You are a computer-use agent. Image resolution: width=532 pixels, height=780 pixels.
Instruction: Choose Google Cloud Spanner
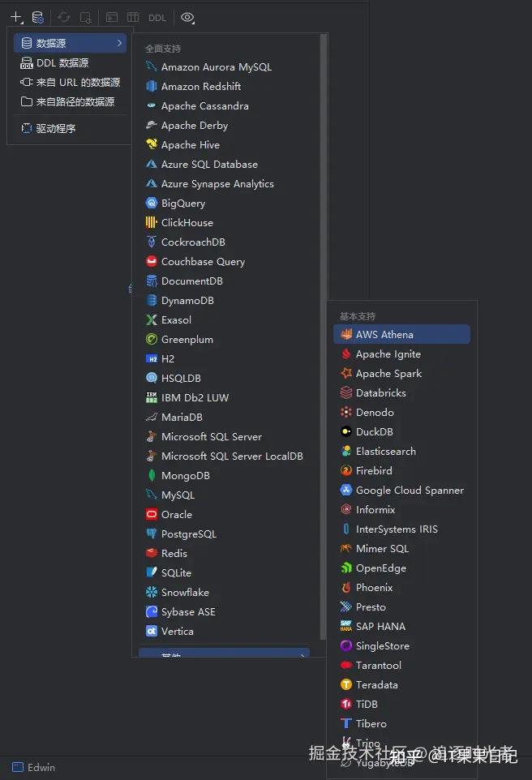coord(401,490)
